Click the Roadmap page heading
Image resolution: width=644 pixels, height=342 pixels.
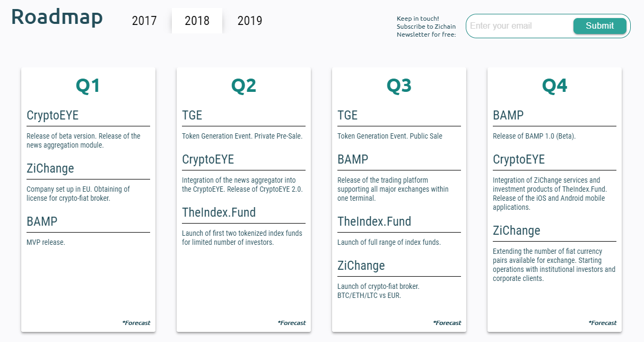point(57,16)
